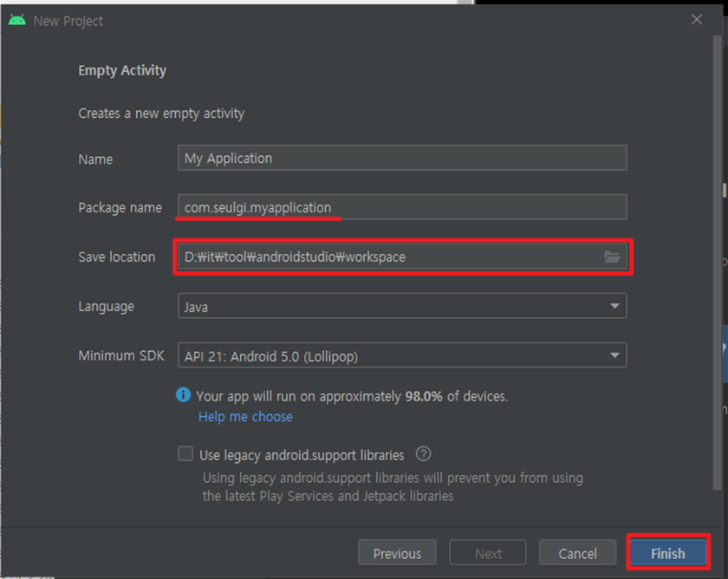Click the Android logo in the title bar
Image resolution: width=728 pixels, height=579 pixels.
[17, 20]
